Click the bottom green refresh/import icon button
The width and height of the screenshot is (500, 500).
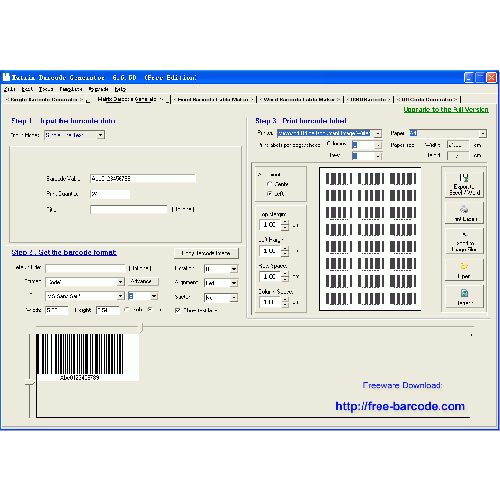[x=464, y=297]
